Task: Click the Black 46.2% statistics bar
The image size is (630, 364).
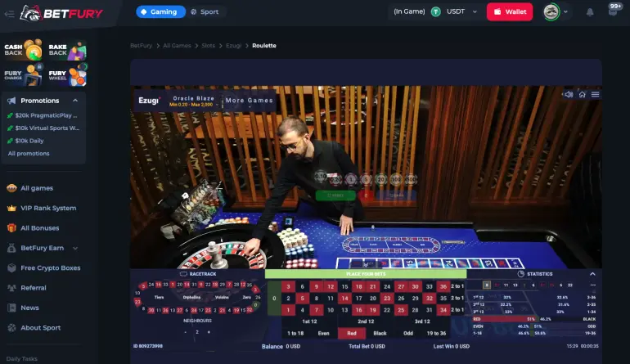Action: (x=568, y=319)
